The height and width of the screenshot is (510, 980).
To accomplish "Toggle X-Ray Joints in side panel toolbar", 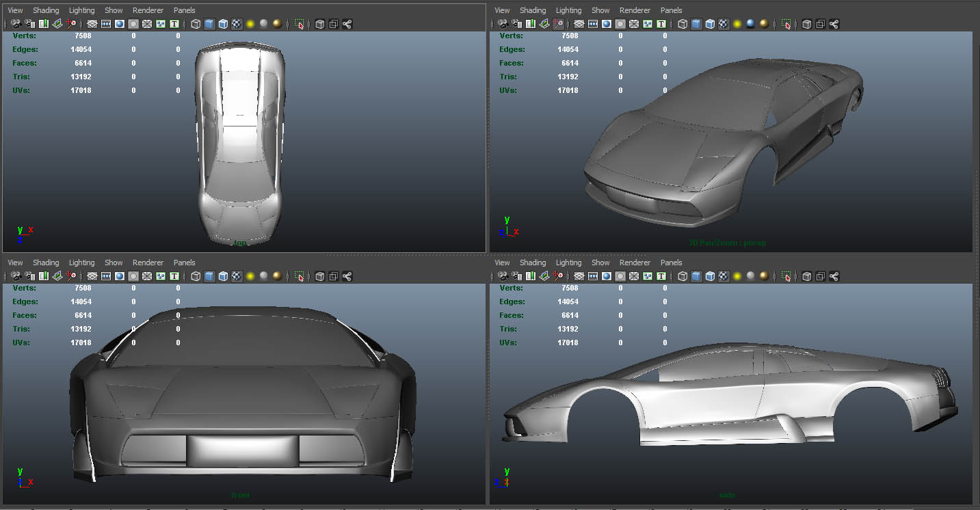I will click(x=834, y=276).
